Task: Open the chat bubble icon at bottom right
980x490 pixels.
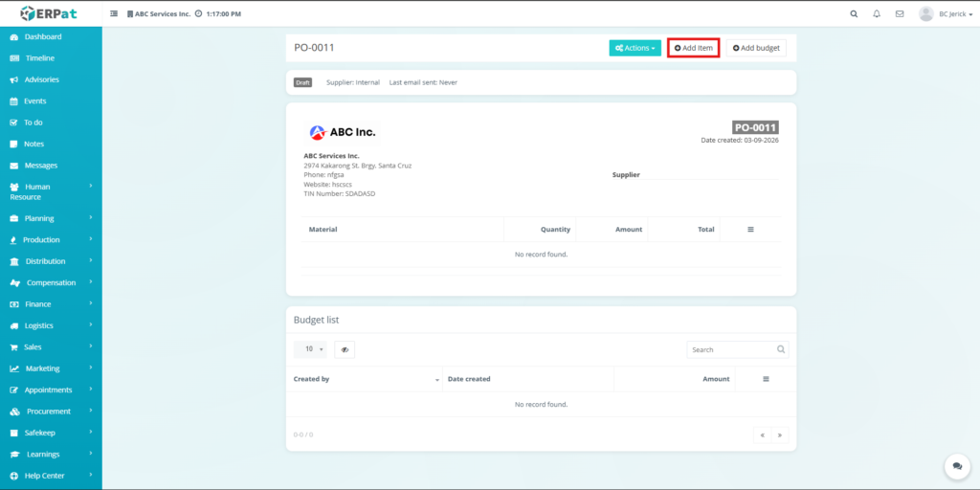Action: pos(956,466)
